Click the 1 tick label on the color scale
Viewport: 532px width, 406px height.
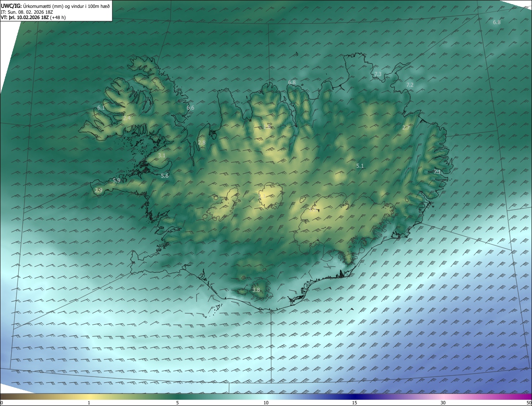coord(89,403)
